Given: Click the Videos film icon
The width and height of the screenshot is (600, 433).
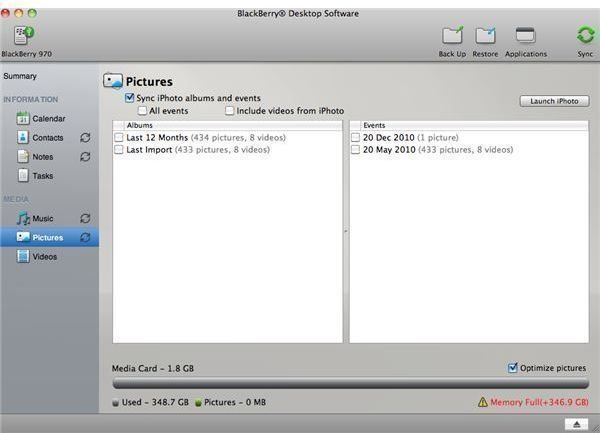Looking at the screenshot, I should click(23, 256).
